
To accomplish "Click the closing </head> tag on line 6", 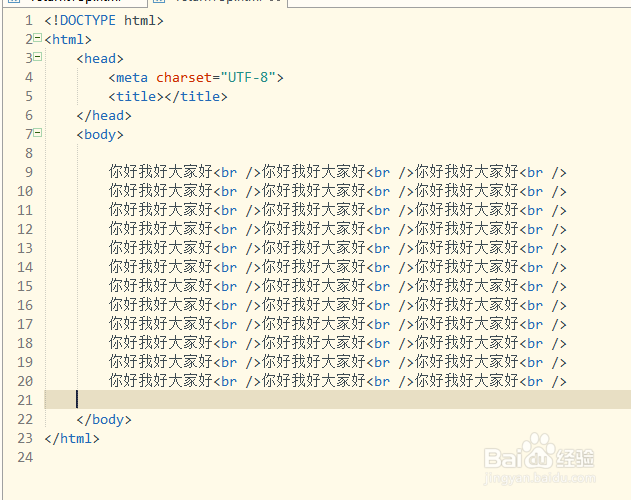I will click(x=104, y=116).
